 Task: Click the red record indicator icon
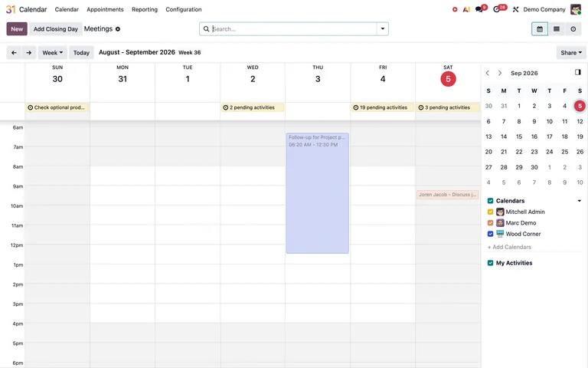point(455,9)
